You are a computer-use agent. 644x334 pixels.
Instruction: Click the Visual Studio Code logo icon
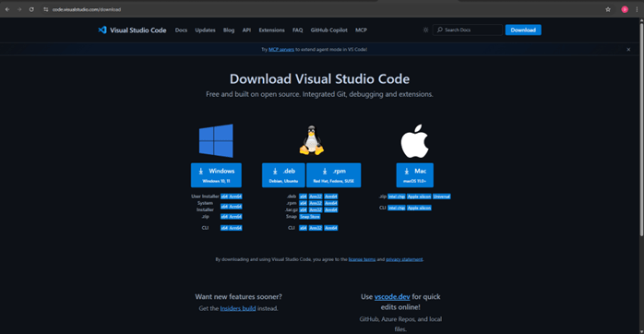[x=102, y=30]
